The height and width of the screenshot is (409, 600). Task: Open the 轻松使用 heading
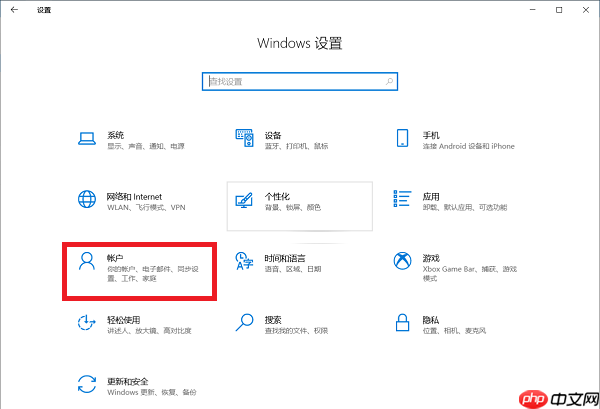[x=124, y=320]
